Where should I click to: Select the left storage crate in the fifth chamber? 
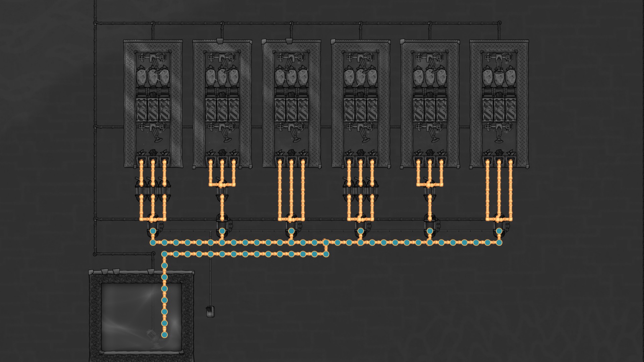tap(419, 109)
